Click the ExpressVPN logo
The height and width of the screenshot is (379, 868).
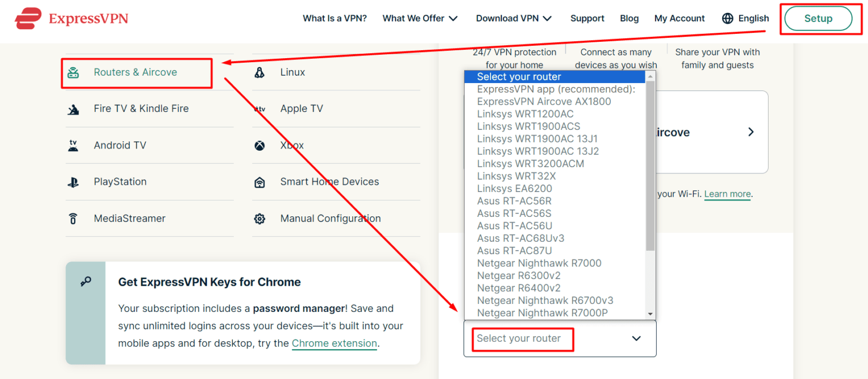[x=71, y=18]
